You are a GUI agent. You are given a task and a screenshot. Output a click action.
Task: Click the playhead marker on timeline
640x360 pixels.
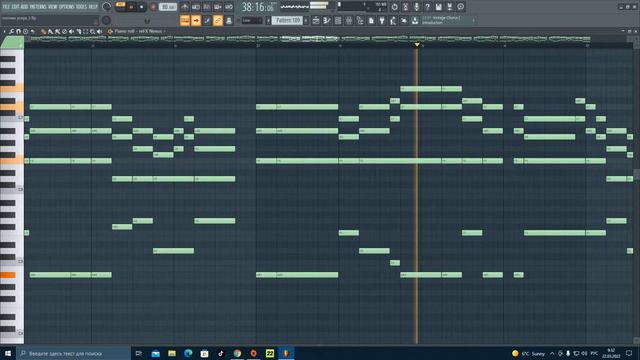click(417, 44)
